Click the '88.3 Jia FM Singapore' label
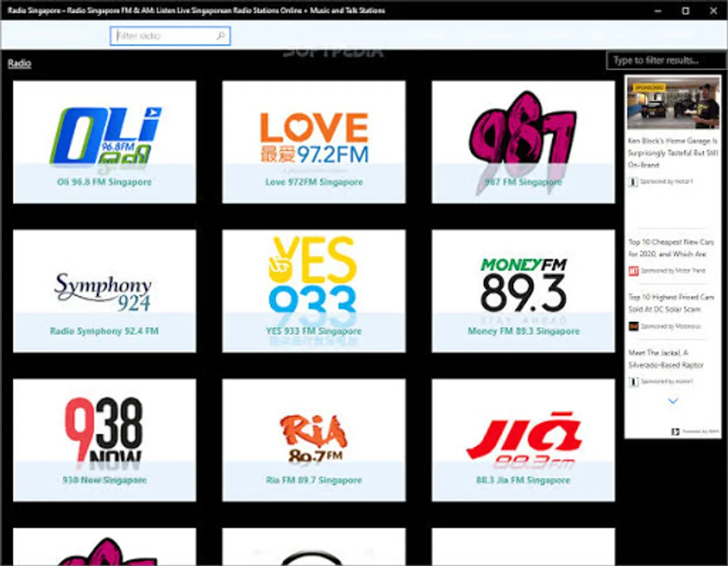The width and height of the screenshot is (728, 566). [x=523, y=480]
